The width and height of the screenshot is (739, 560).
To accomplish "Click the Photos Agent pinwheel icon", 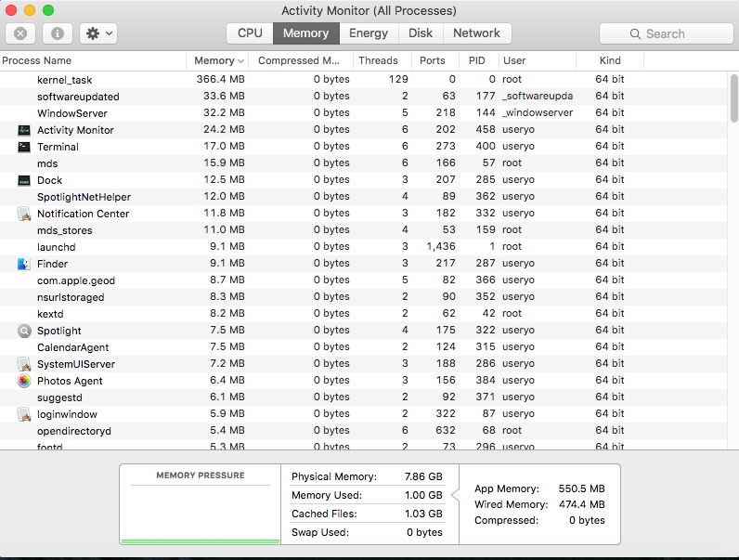I will pyautogui.click(x=24, y=381).
